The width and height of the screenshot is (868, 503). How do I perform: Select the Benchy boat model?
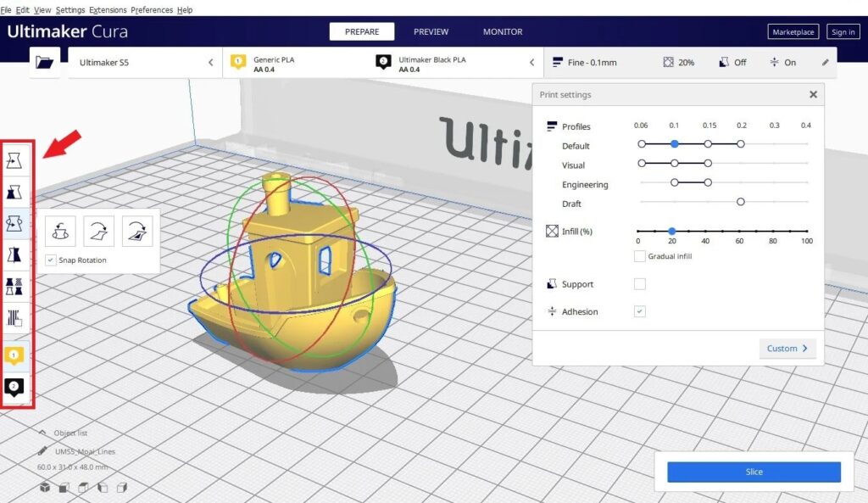tap(293, 271)
